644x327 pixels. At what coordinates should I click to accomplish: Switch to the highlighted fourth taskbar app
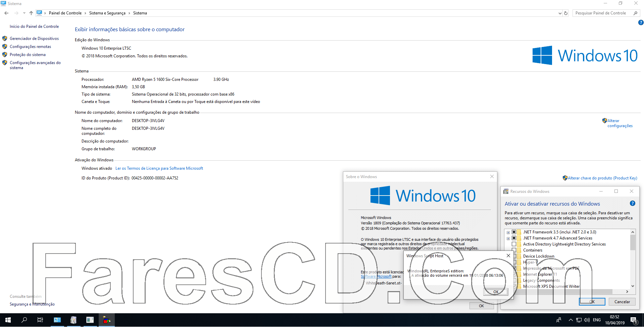coord(106,320)
